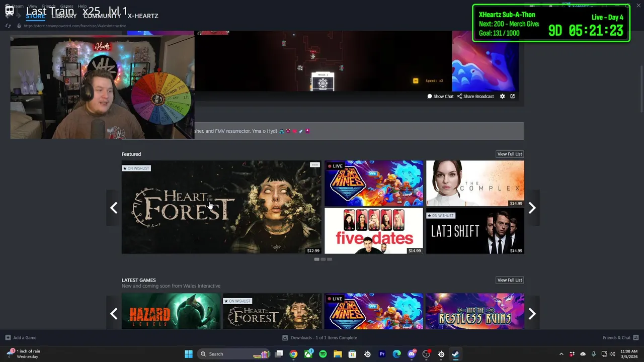Click the lock icon beside the URL

click(x=19, y=26)
